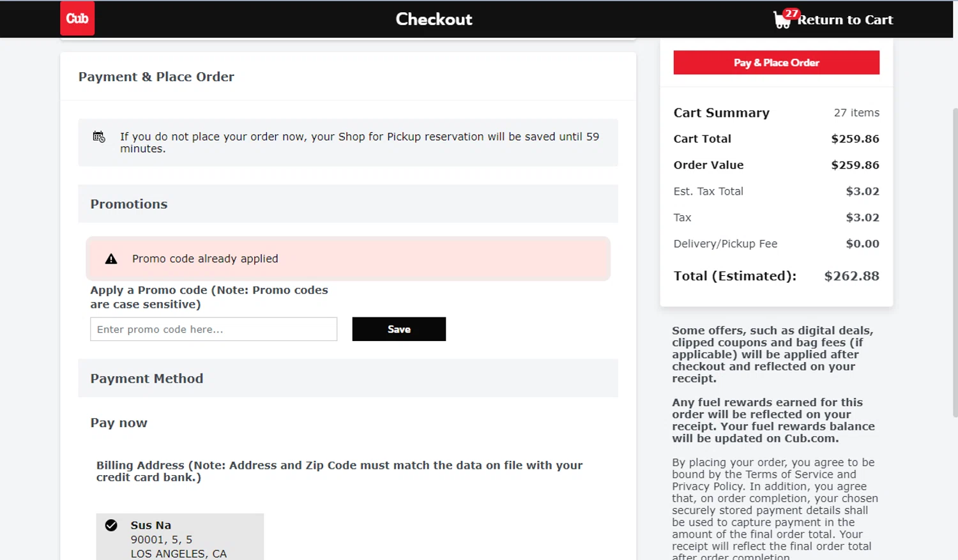The image size is (958, 560).
Task: Click the Cub logo
Action: coord(77,19)
